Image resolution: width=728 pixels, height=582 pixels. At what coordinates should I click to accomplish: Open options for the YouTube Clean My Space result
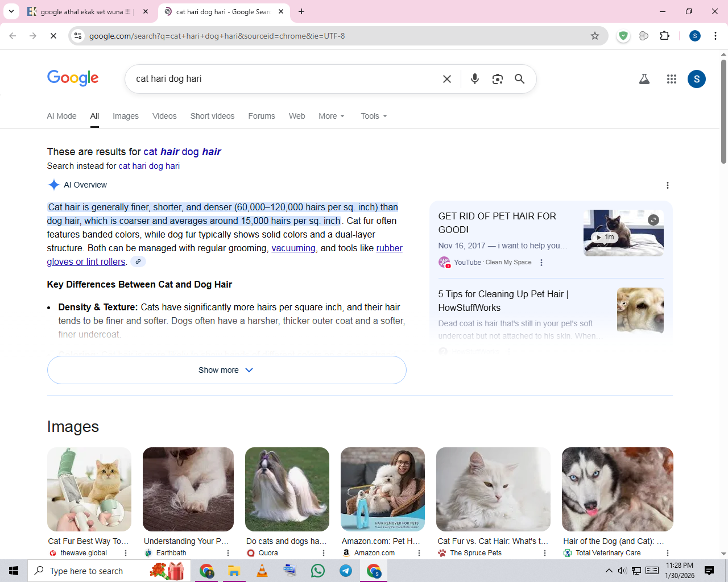tap(541, 263)
